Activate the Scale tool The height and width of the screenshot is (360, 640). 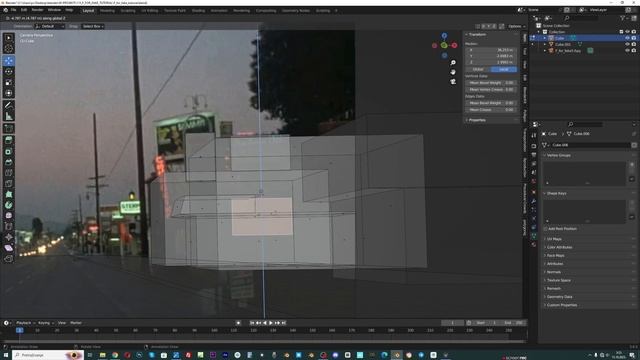click(9, 82)
